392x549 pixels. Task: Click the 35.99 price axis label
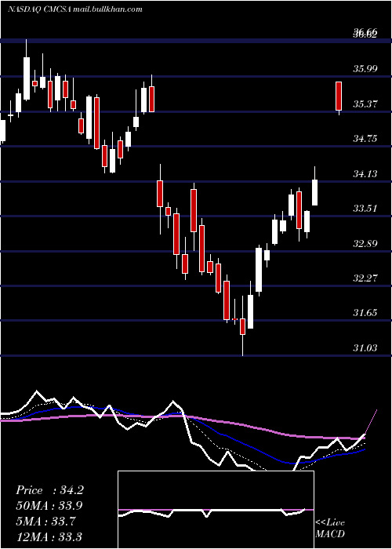tap(365, 69)
